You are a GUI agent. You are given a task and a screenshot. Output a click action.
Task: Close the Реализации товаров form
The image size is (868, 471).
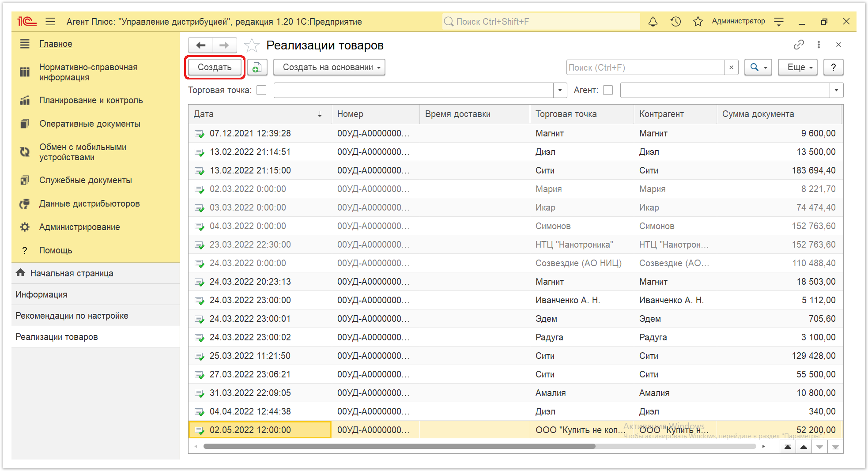pyautogui.click(x=838, y=45)
